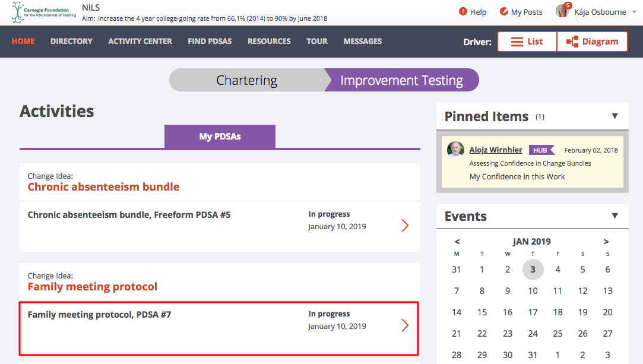
Task: Open the Directory menu item
Action: coord(71,42)
